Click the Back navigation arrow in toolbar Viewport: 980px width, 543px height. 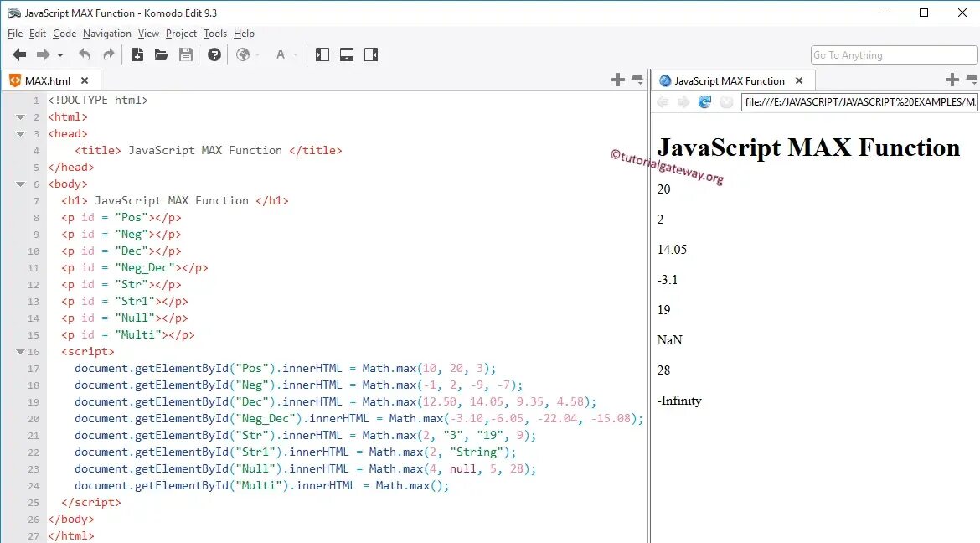click(x=19, y=55)
